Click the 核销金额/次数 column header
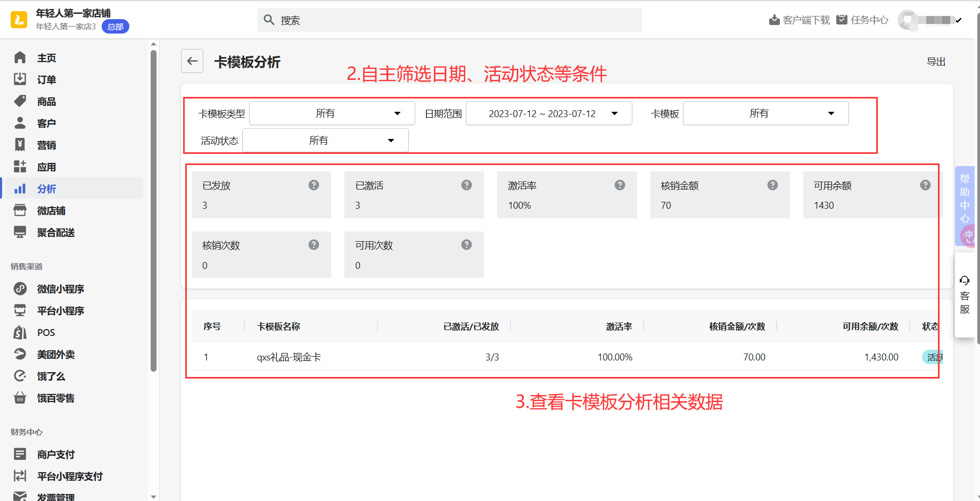The width and height of the screenshot is (980, 501). 737,326
